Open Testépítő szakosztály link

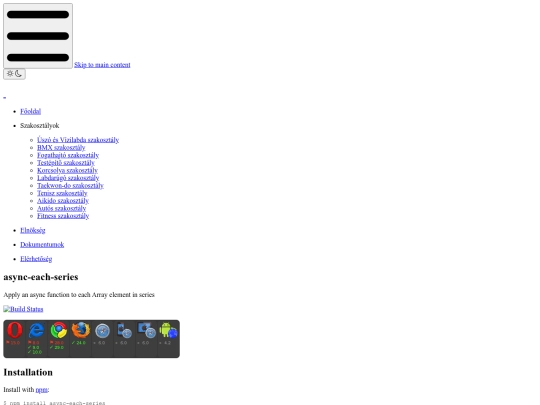(x=66, y=163)
